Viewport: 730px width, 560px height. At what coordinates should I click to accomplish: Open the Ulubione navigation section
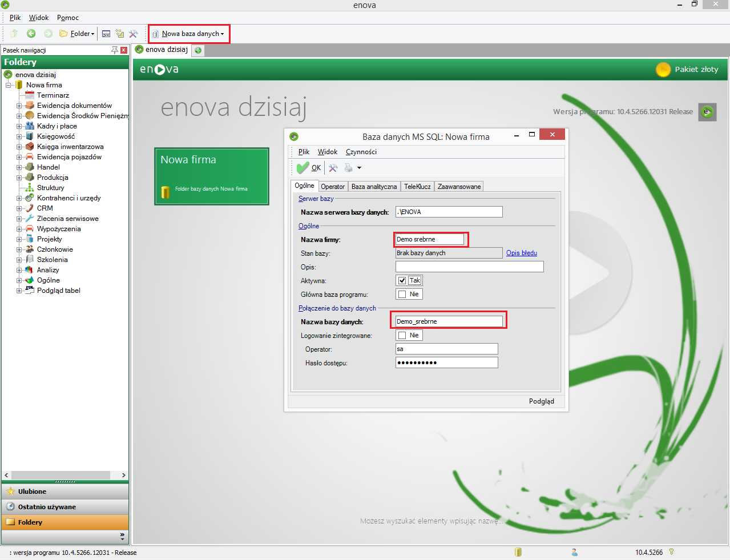(x=65, y=491)
